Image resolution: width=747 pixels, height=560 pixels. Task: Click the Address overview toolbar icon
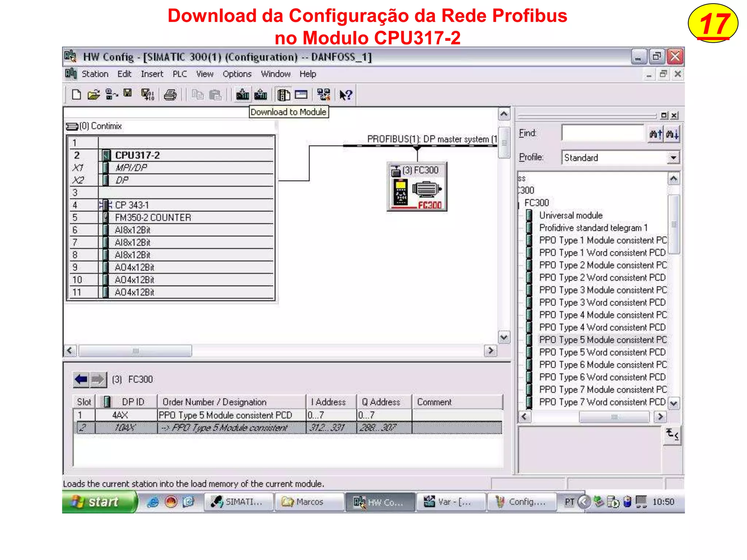click(301, 95)
